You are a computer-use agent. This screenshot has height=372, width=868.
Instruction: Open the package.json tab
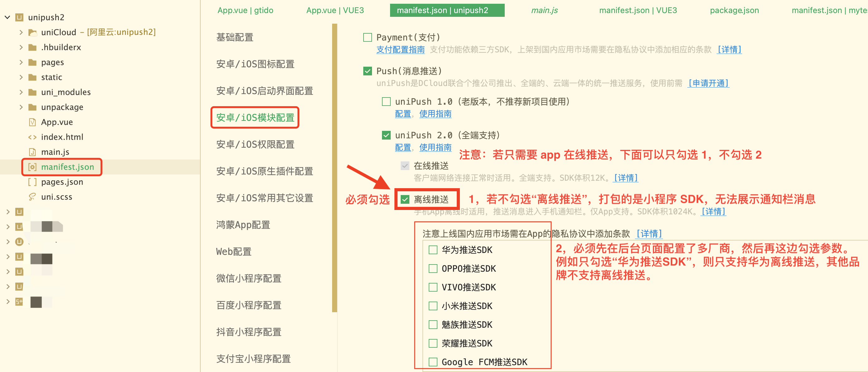(x=734, y=11)
